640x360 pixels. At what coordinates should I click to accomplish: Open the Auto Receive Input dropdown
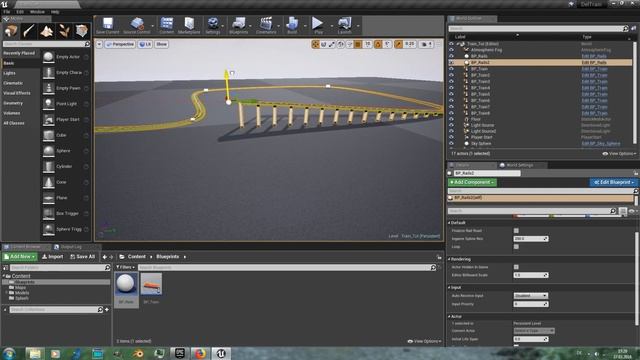(530, 296)
